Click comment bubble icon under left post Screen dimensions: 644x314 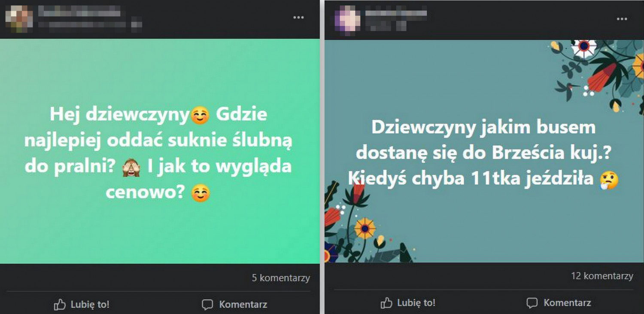click(207, 305)
